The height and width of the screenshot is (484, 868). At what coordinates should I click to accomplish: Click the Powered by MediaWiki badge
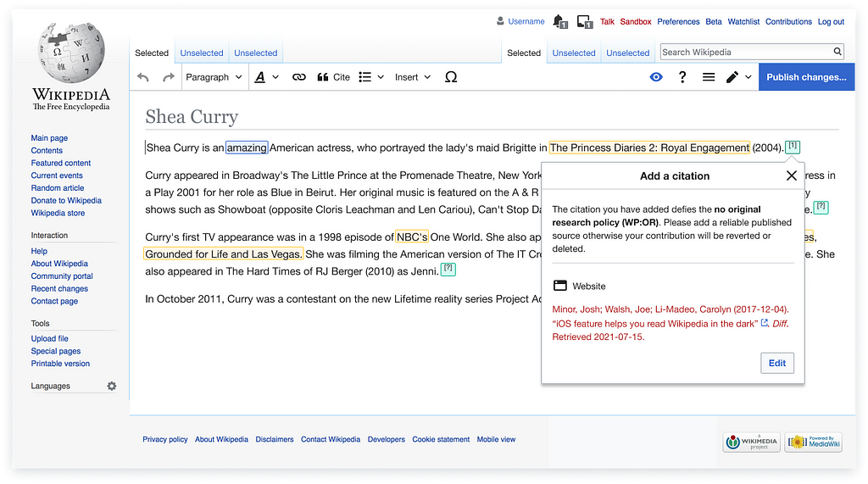tap(813, 442)
